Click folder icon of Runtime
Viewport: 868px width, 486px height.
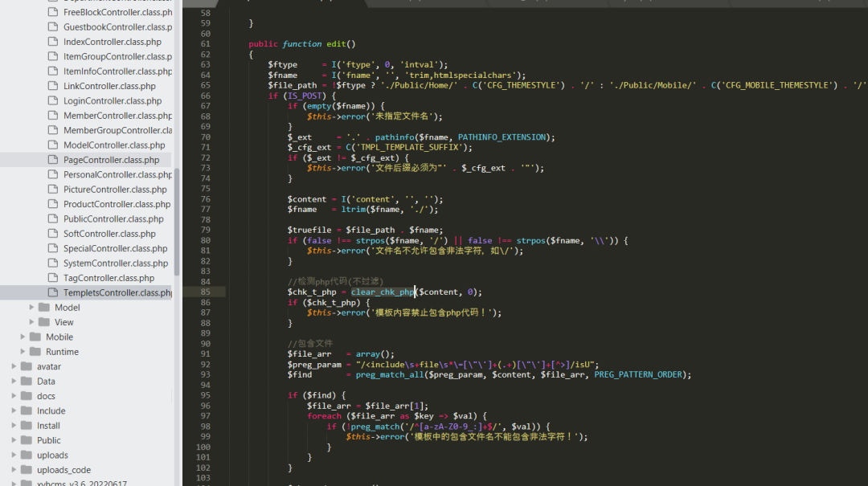click(35, 352)
